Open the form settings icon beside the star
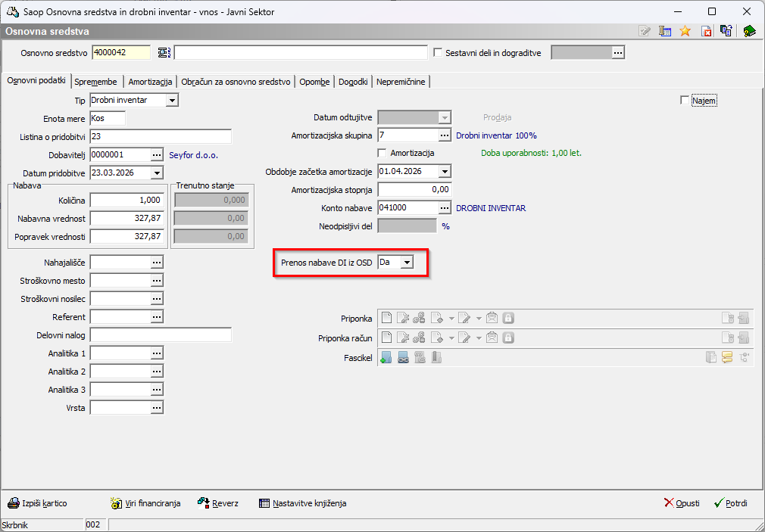 [664, 31]
